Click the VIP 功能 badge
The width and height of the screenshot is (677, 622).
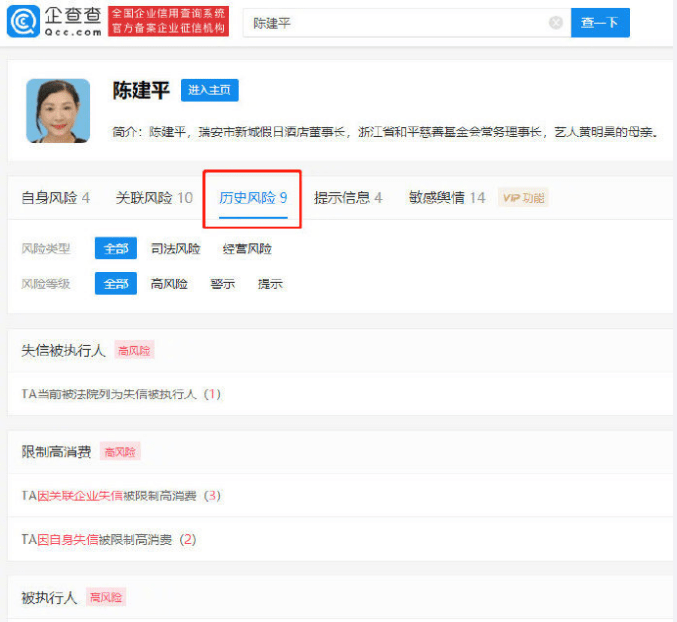pos(523,198)
